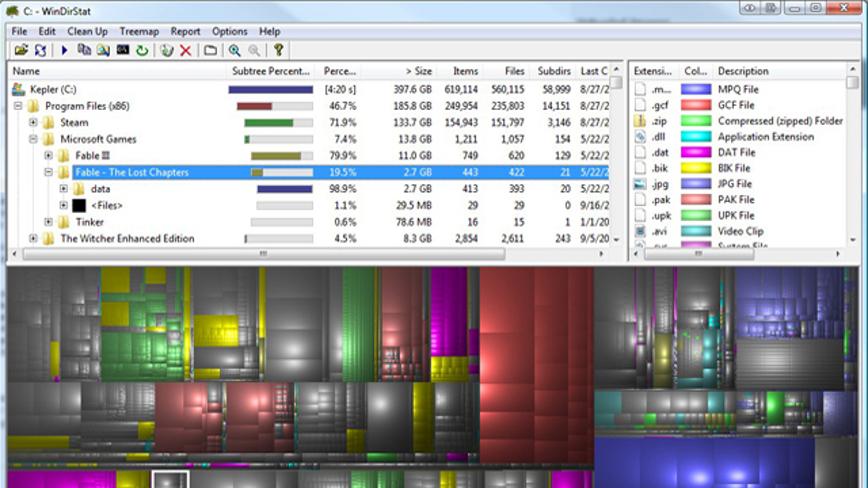This screenshot has width=868, height=488.
Task: Click the green Refresh Selected icon
Action: tap(142, 50)
